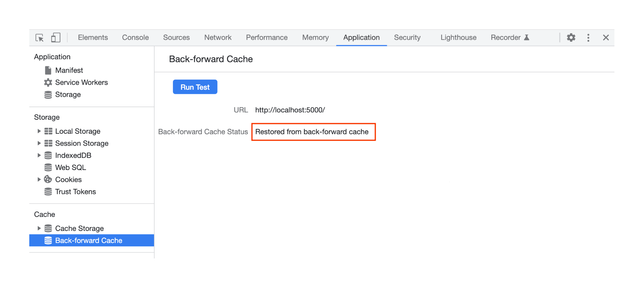
Task: Open the three-dot DevTools menu
Action: 588,37
